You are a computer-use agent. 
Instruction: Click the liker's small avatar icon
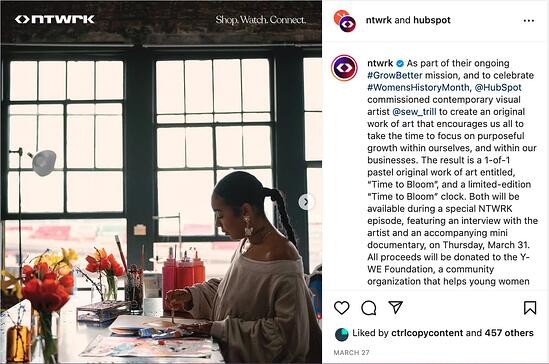pos(341,334)
